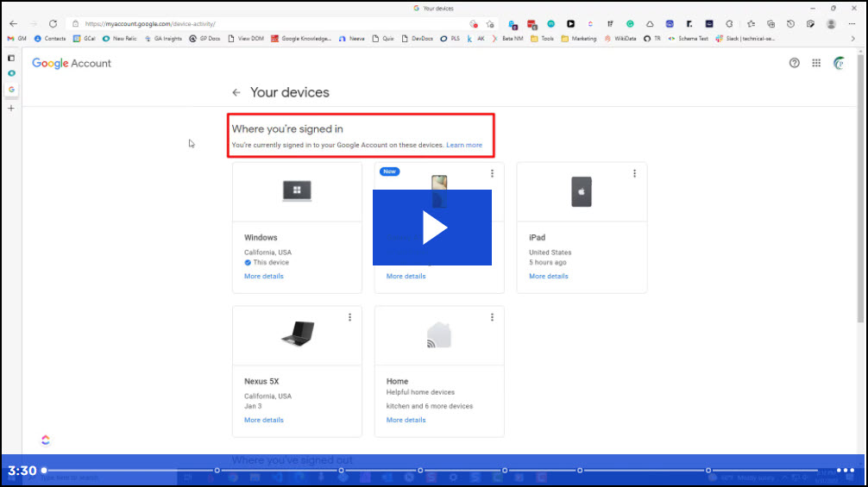Open the Slack technical-se bookmark

coord(745,39)
